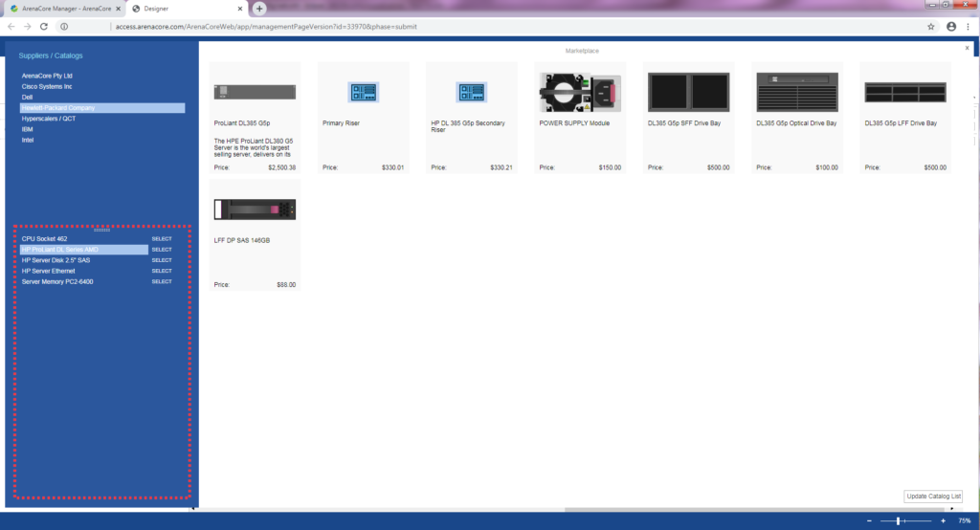Click DL385 G5p SFF Drive Bay image

point(688,92)
